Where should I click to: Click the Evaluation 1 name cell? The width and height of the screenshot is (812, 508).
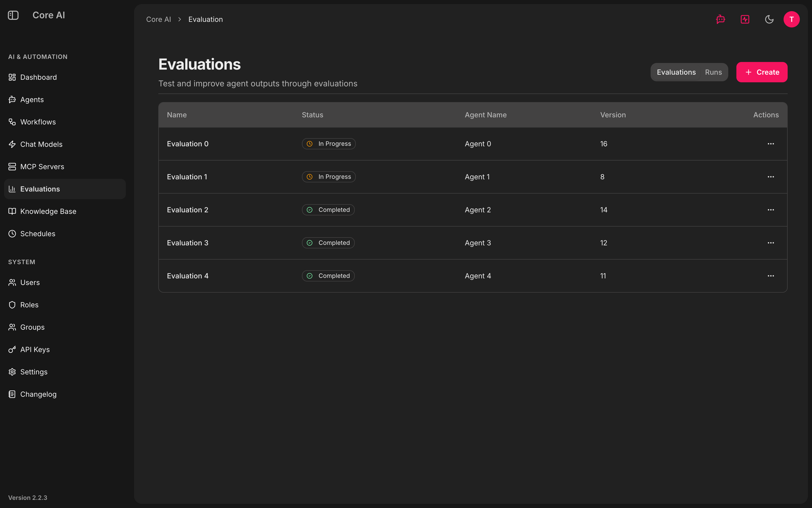point(187,177)
